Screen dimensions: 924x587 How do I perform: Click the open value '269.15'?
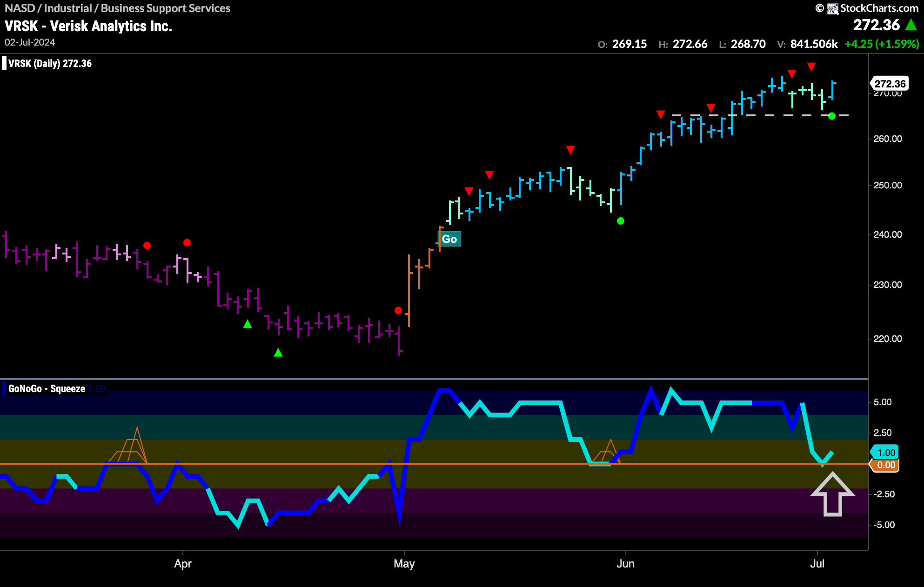click(x=629, y=44)
